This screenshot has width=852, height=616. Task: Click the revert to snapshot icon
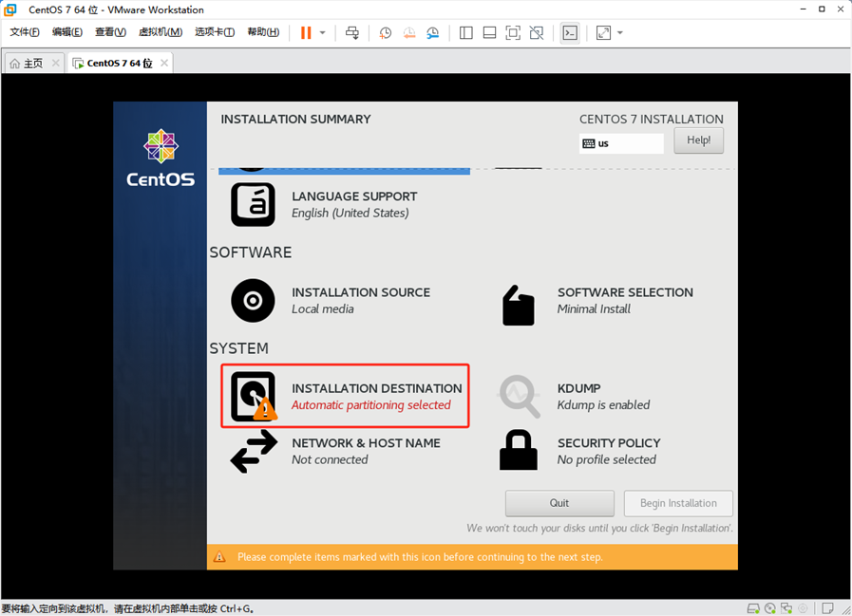pos(409,33)
